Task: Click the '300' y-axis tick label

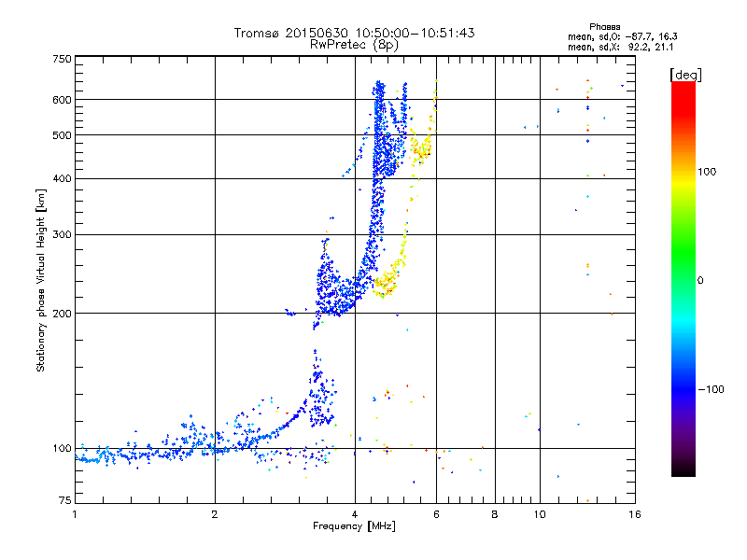Action: 62,235
